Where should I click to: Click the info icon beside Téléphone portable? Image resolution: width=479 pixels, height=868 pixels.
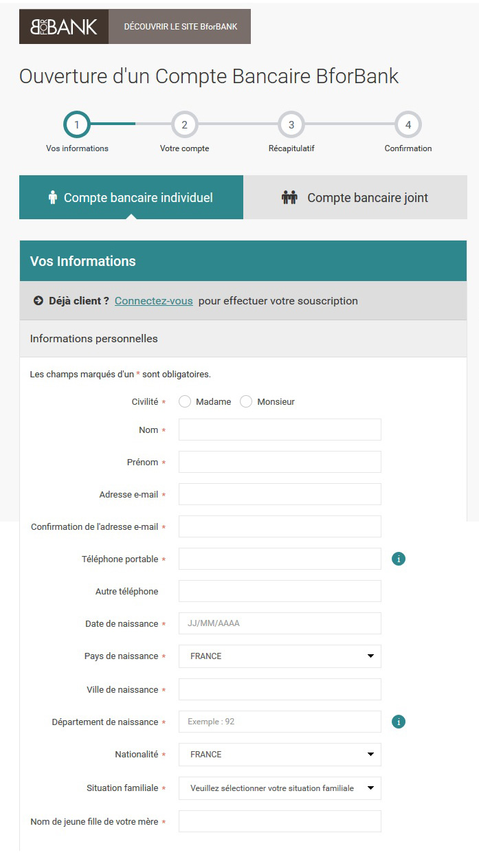pyautogui.click(x=399, y=559)
